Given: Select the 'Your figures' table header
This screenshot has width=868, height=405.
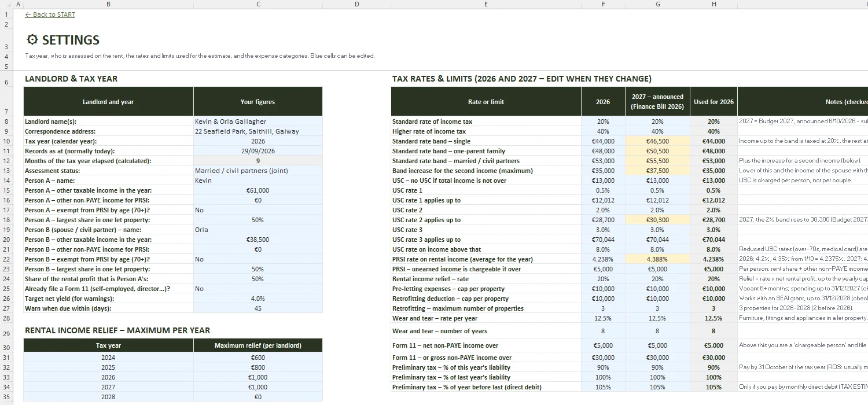Looking at the screenshot, I should point(258,102).
